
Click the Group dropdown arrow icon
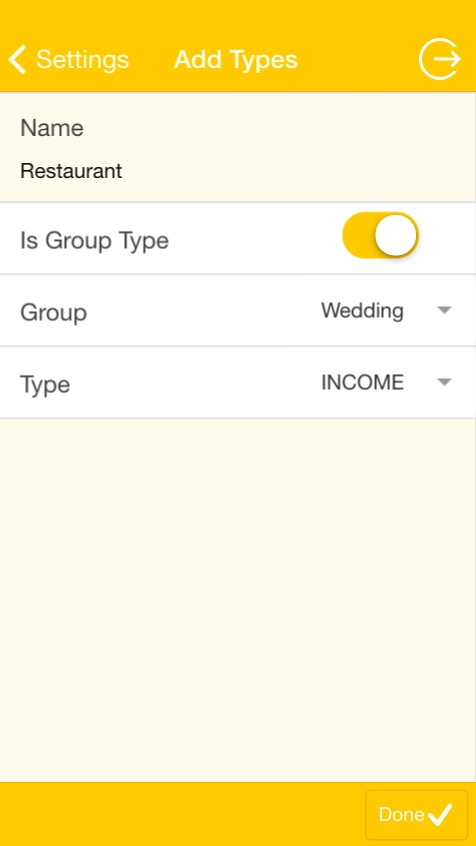(444, 310)
